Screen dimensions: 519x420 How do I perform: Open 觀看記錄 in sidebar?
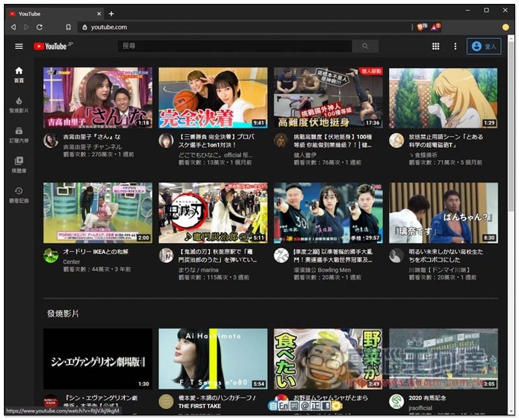19,194
